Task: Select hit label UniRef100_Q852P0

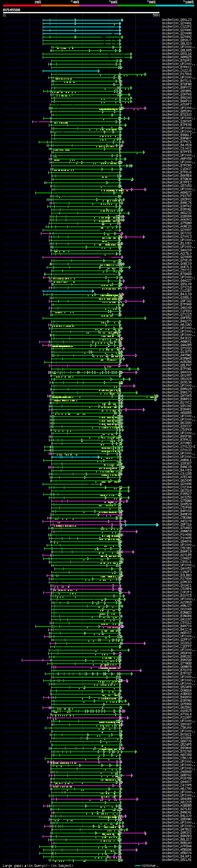Action: (177, 111)
